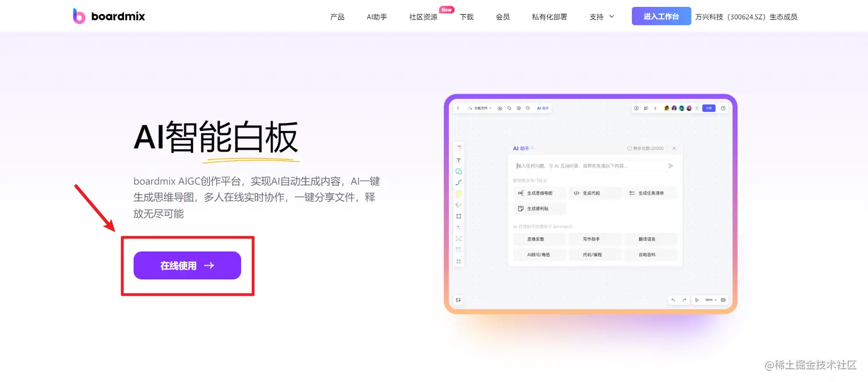The height and width of the screenshot is (382, 868).
Task: Click the celebration icon next to play
Action: (646, 108)
